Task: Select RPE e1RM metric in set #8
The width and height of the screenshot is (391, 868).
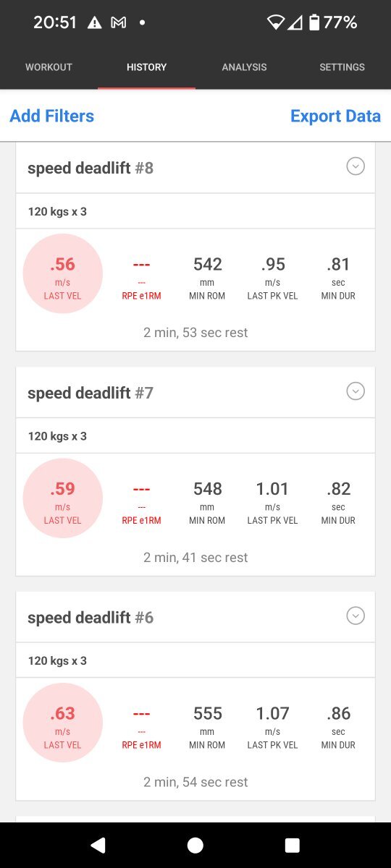Action: 141,278
